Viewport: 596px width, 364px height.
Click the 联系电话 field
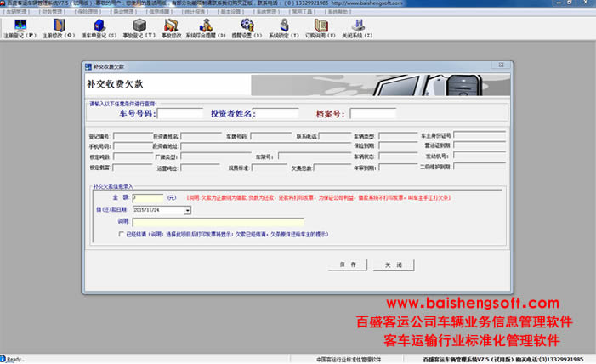click(x=335, y=136)
